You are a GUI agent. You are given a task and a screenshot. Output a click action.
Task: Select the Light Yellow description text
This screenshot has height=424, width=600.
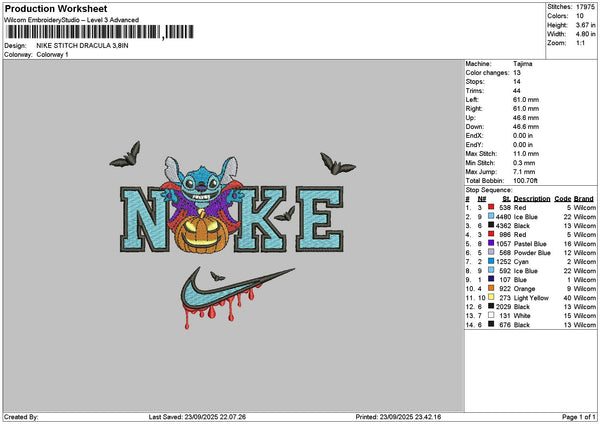click(531, 298)
